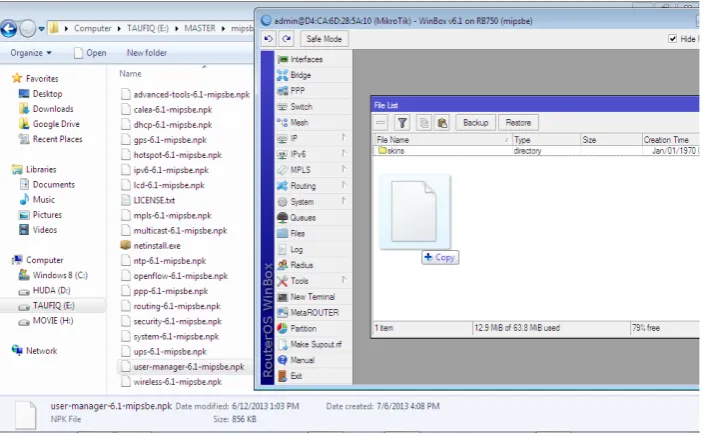This screenshot has height=436, width=705.
Task: Open Explorer recent locations dropdown arrow
Action: point(41,29)
